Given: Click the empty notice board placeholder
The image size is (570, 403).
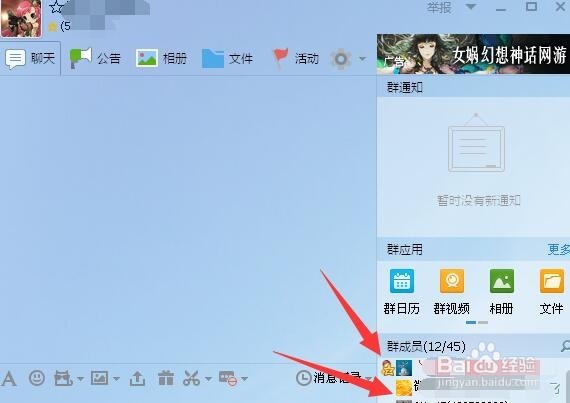Looking at the screenshot, I should [477, 142].
